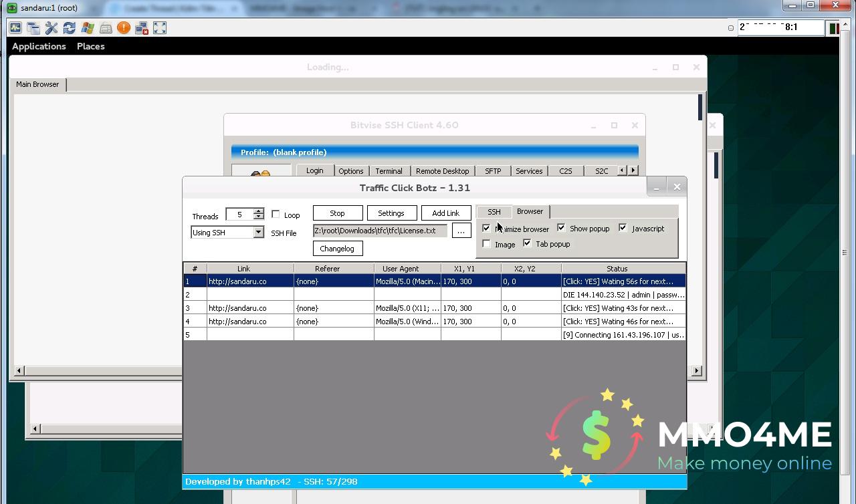Image resolution: width=856 pixels, height=504 pixels.
Task: Enable the Image checkbox
Action: coord(486,244)
